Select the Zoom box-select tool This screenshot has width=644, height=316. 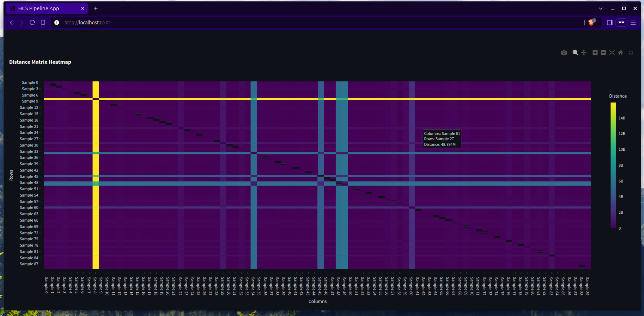(x=575, y=52)
